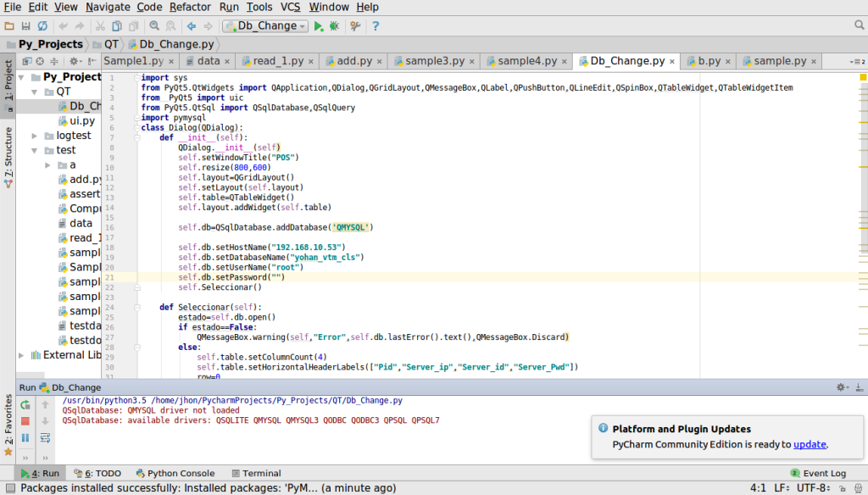Pause output with the blue pause icon

[25, 438]
